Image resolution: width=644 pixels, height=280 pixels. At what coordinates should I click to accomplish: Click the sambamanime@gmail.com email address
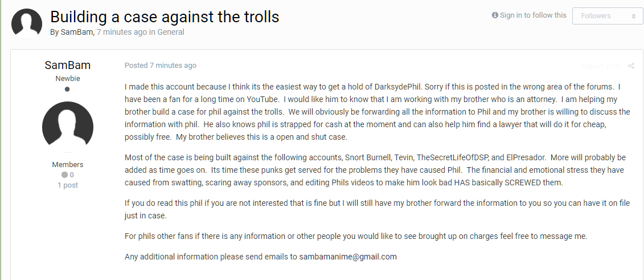click(x=348, y=257)
